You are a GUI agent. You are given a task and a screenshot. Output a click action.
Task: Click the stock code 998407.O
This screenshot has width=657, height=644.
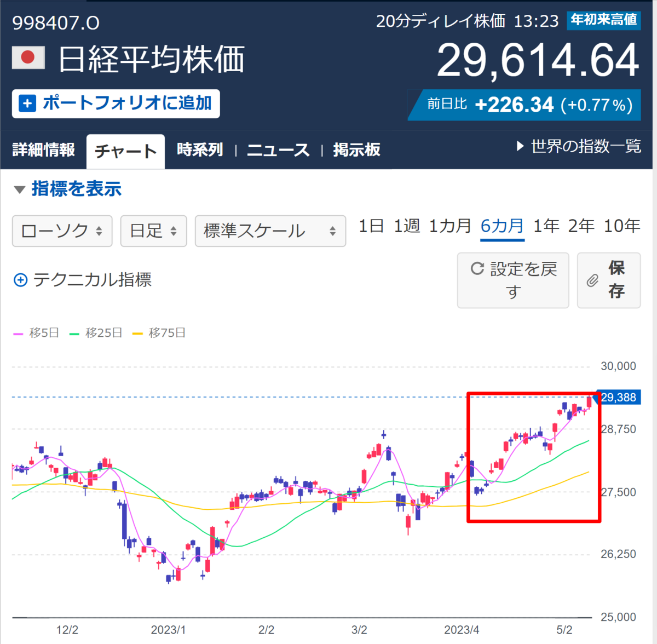coord(56,23)
